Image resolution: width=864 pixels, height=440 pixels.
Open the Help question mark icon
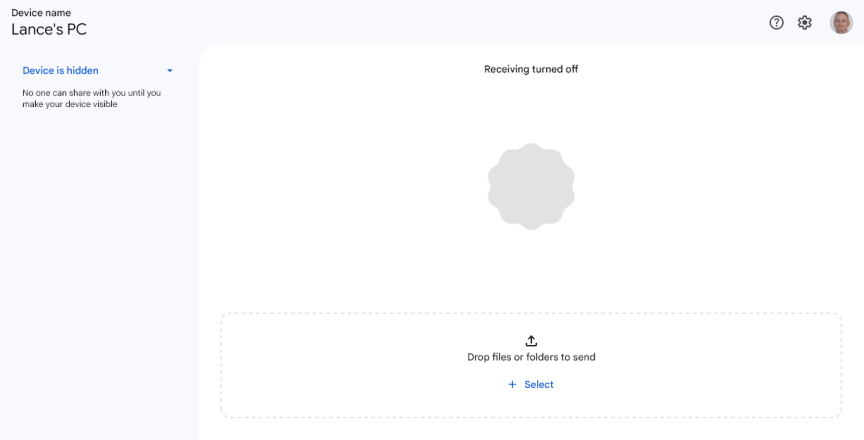[x=776, y=23]
